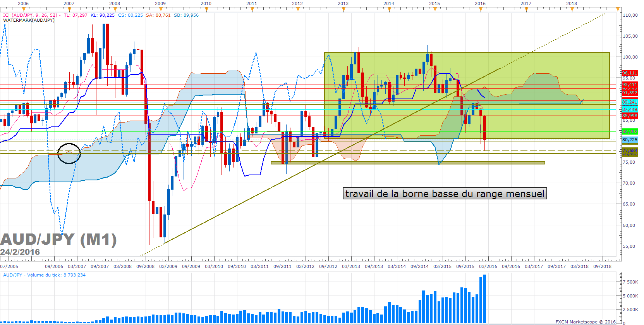
Task: Click the green 82,202 price level tag
Action: coord(630,131)
